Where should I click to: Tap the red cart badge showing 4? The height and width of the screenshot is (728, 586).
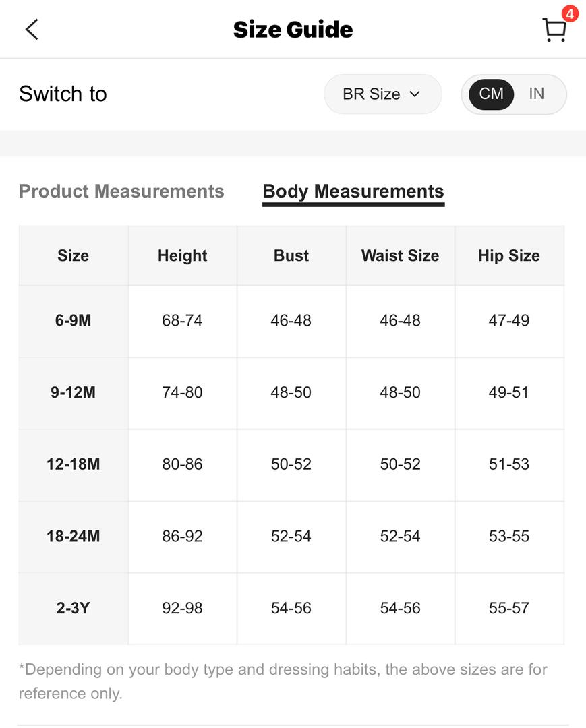pos(570,13)
